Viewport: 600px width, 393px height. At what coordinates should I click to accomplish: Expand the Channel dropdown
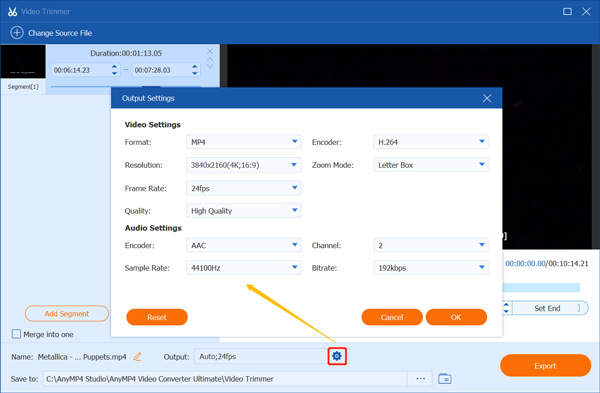pyautogui.click(x=431, y=245)
